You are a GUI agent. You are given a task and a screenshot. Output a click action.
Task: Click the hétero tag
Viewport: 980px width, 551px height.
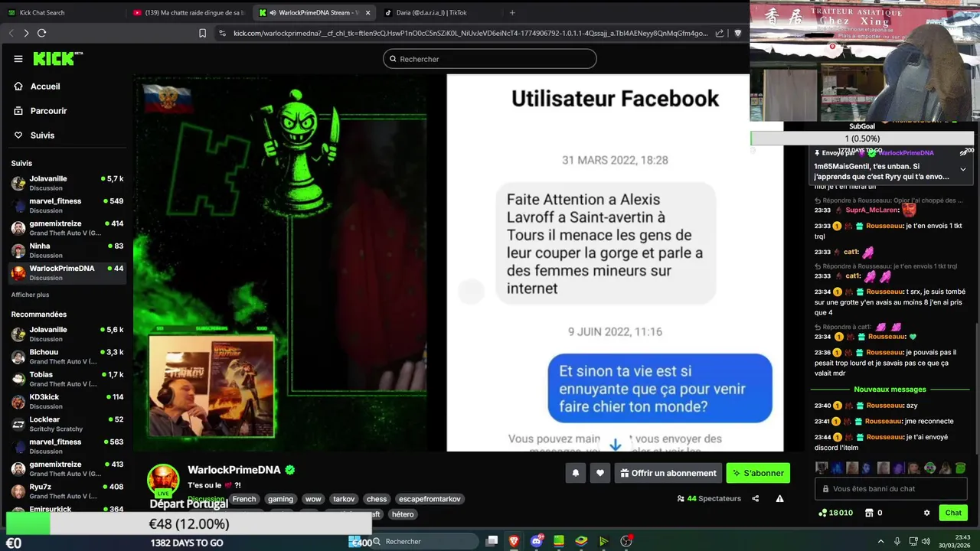tap(402, 514)
